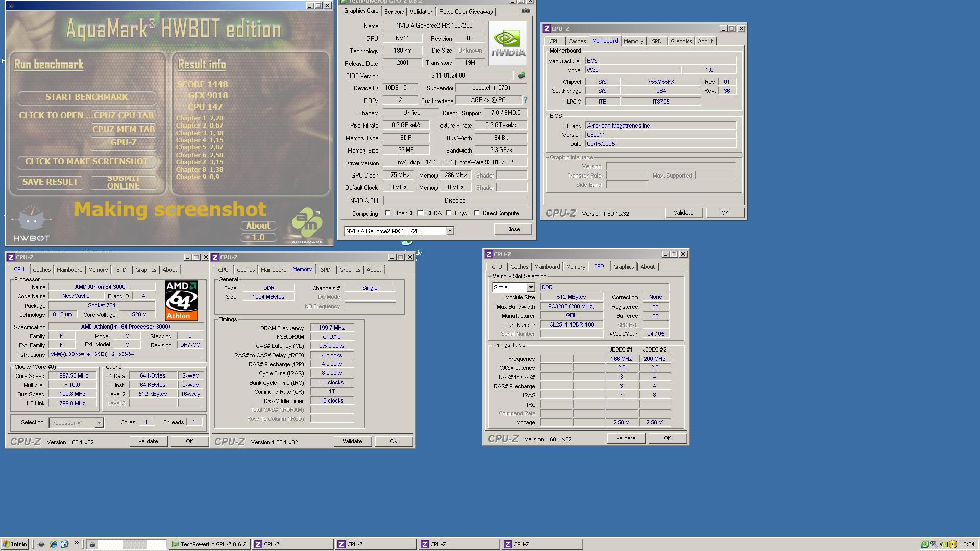The height and width of the screenshot is (551, 980).
Task: Click the NVIDIA tray icon
Action: (944, 544)
